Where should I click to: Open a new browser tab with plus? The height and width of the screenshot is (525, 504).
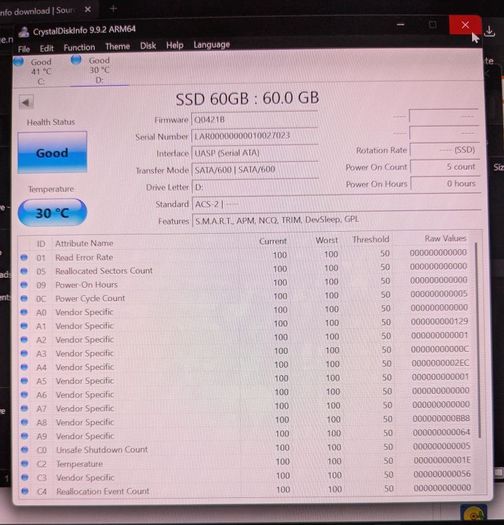click(x=113, y=8)
